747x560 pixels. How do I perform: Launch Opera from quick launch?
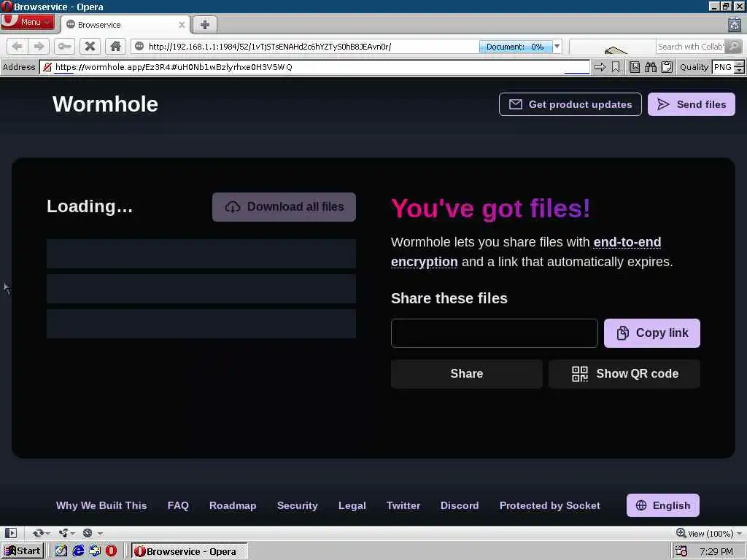[111, 551]
